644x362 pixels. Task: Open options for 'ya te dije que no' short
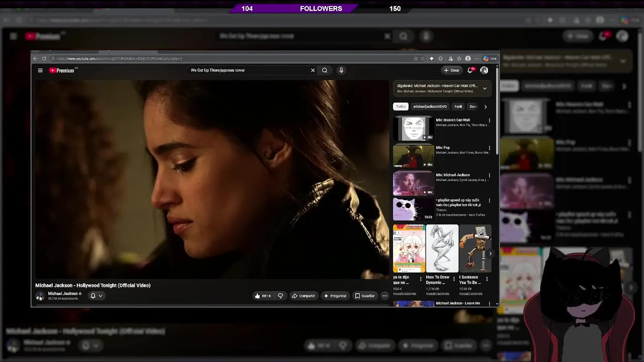click(x=421, y=279)
